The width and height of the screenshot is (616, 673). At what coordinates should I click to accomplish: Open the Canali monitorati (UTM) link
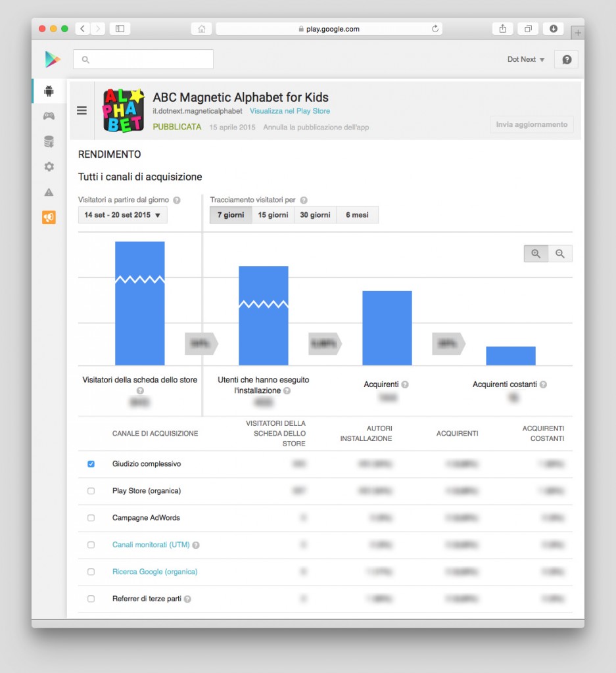click(151, 545)
